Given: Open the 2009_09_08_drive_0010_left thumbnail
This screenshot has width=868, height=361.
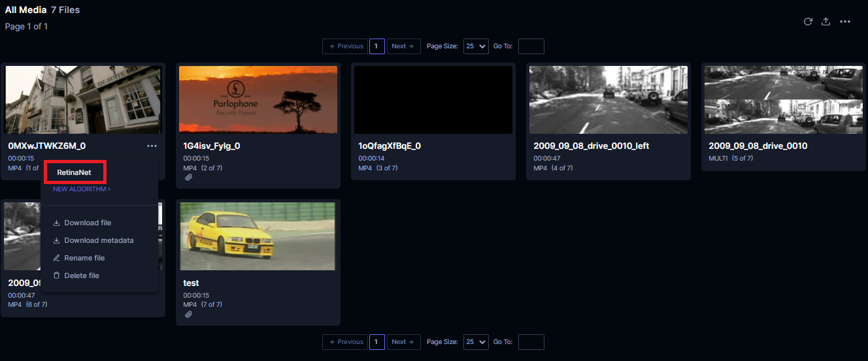Looking at the screenshot, I should point(609,100).
